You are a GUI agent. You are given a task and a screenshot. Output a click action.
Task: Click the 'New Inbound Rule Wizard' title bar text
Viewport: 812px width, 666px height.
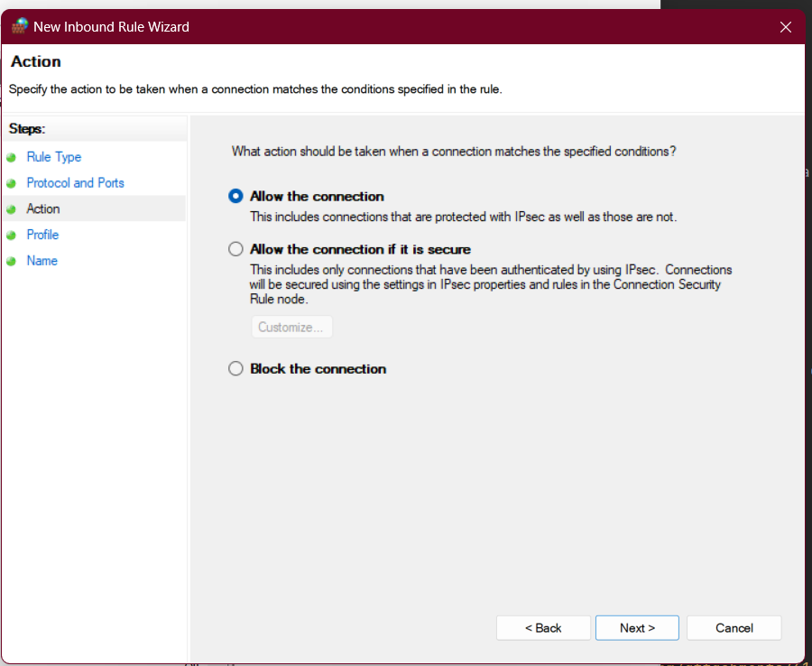pos(111,27)
